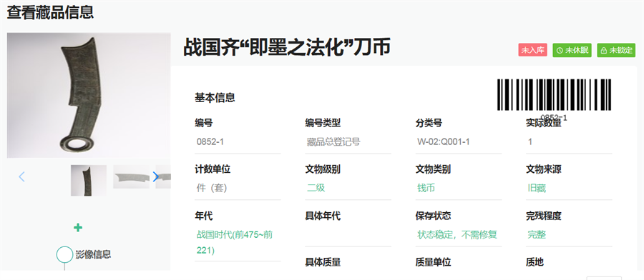
Task: Open 文物级别 value 二级
Action: click(x=316, y=188)
